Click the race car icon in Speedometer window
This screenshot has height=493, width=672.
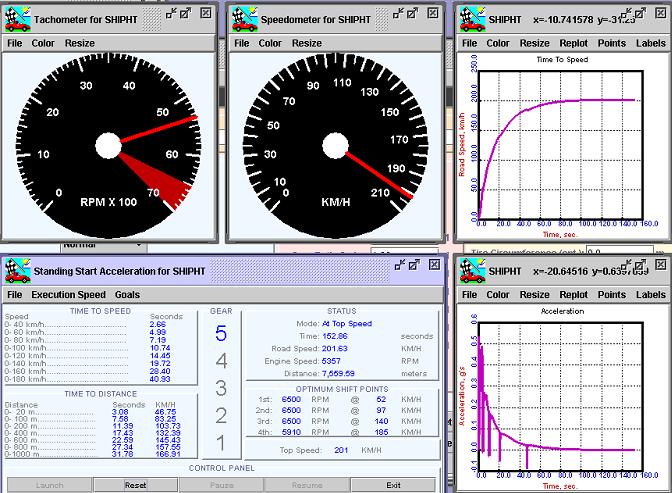click(x=245, y=20)
